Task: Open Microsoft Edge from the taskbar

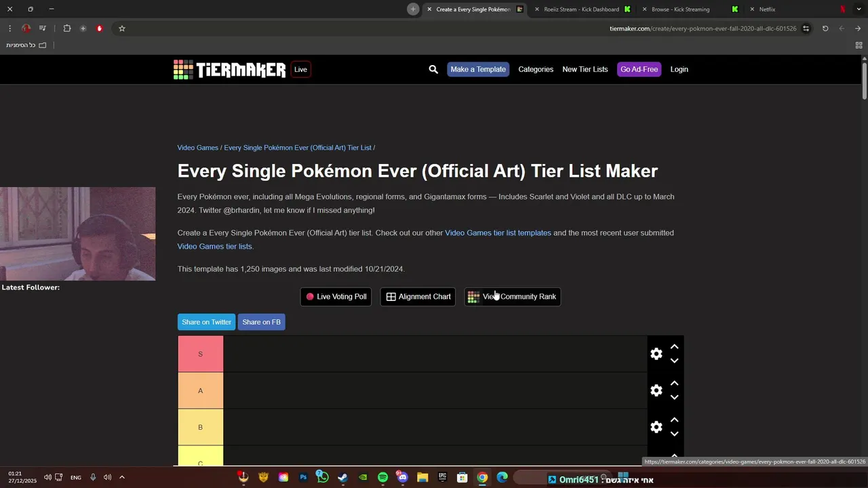Action: (x=502, y=477)
